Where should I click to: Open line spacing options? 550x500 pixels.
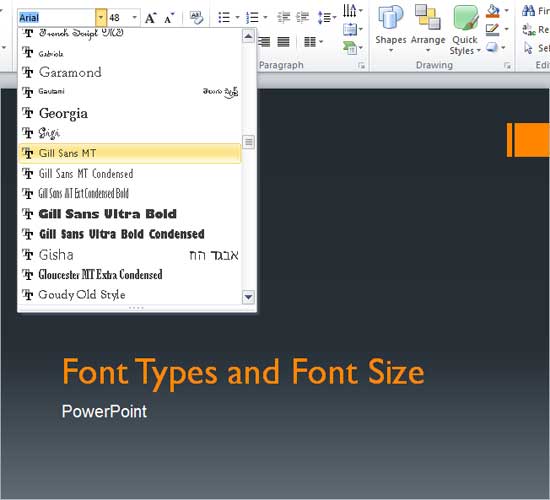point(327,17)
